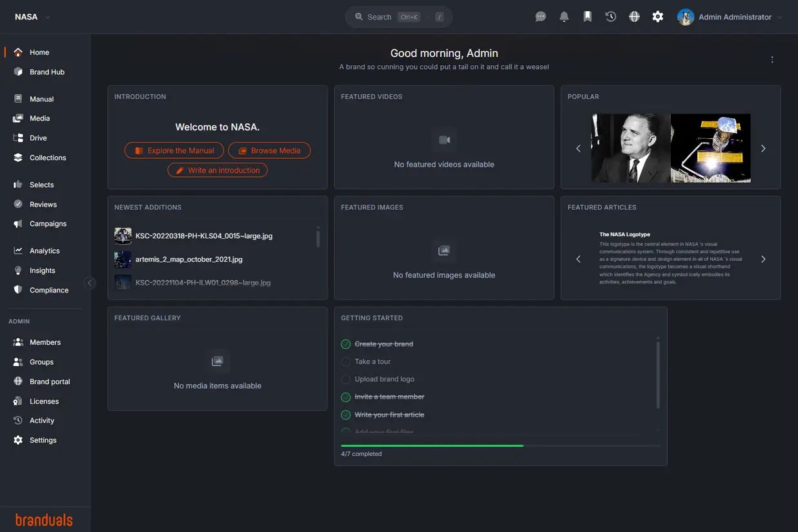The image size is (798, 532).
Task: Click the Licenses icon in sidebar
Action: [x=18, y=401]
